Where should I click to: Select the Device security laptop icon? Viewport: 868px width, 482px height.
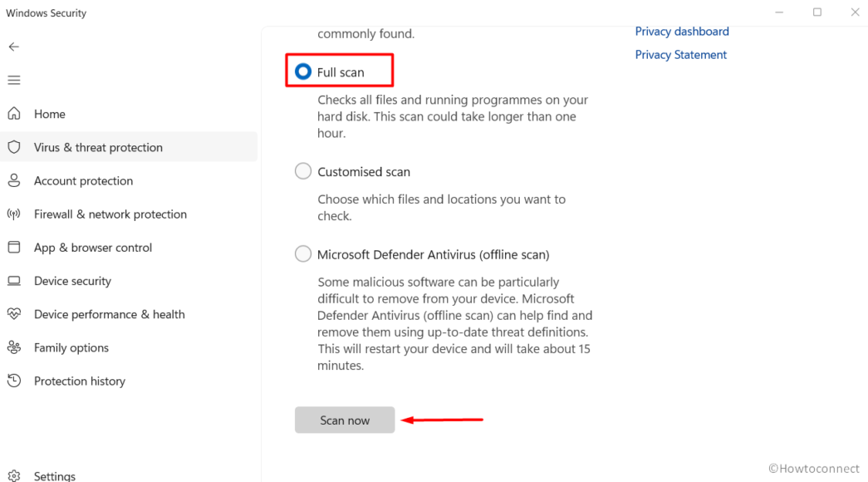click(13, 281)
